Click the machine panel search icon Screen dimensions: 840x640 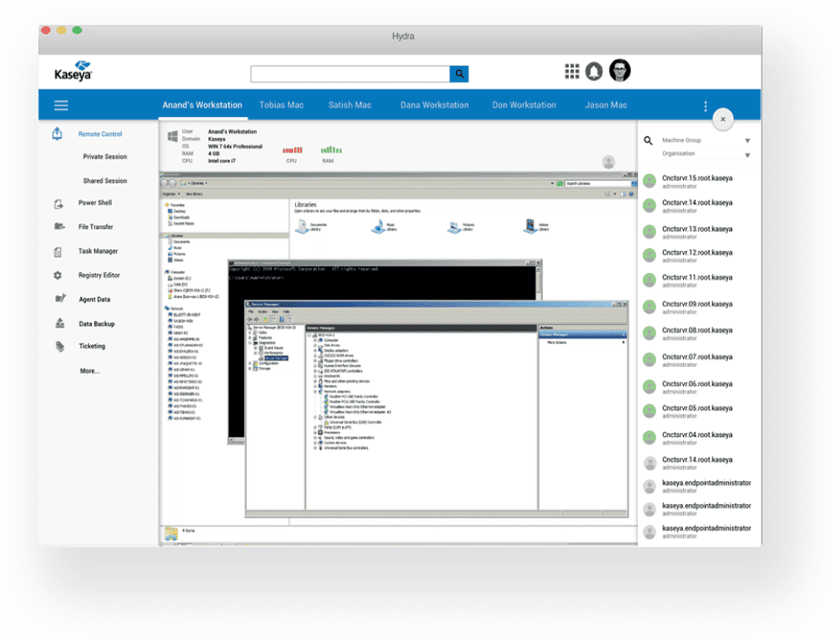[648, 141]
